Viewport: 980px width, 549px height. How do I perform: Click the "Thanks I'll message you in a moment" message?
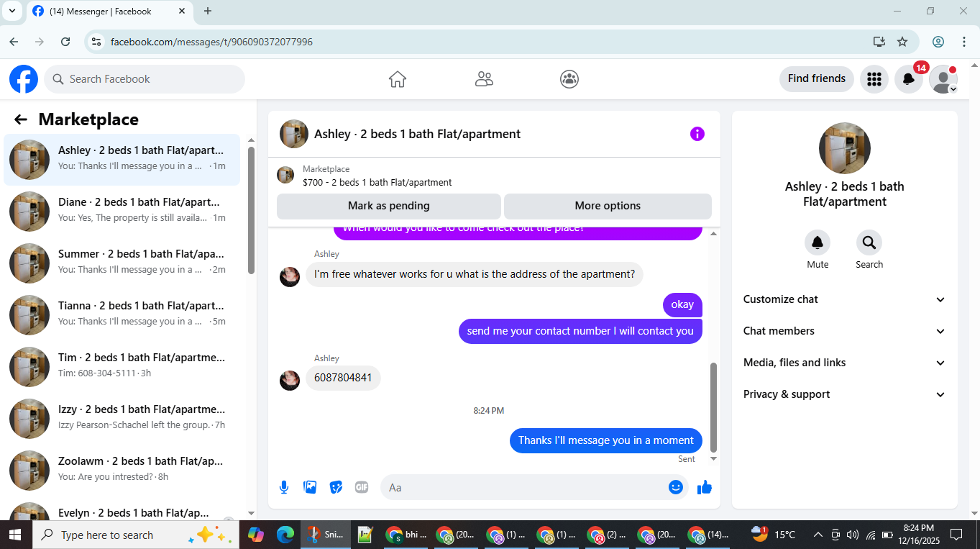click(x=606, y=440)
